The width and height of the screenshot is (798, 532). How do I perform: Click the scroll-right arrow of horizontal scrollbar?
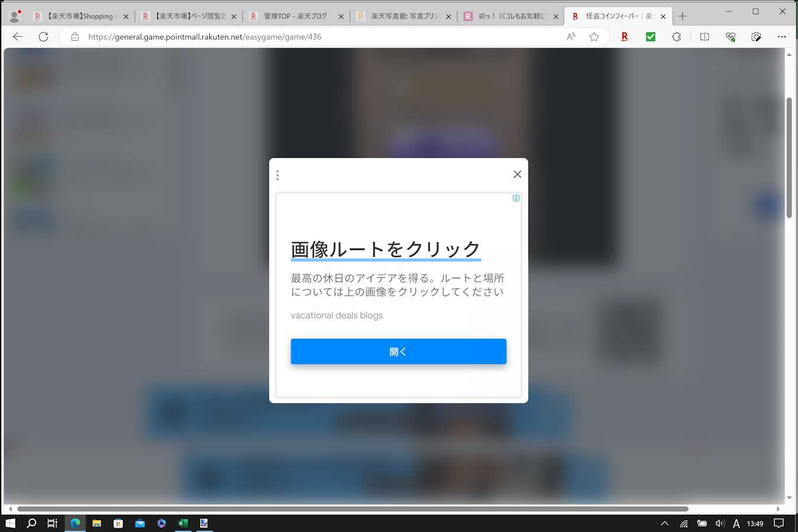coord(778,508)
